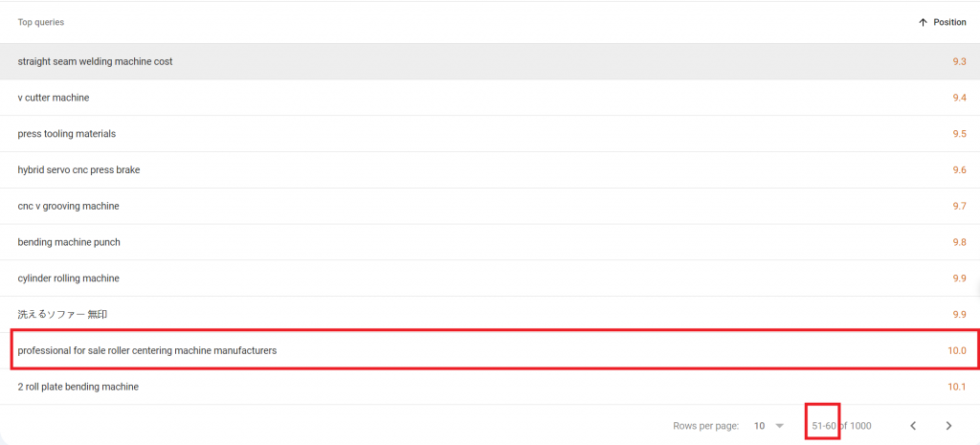Select the straight seam welding machine cost row
980x445 pixels.
490,61
